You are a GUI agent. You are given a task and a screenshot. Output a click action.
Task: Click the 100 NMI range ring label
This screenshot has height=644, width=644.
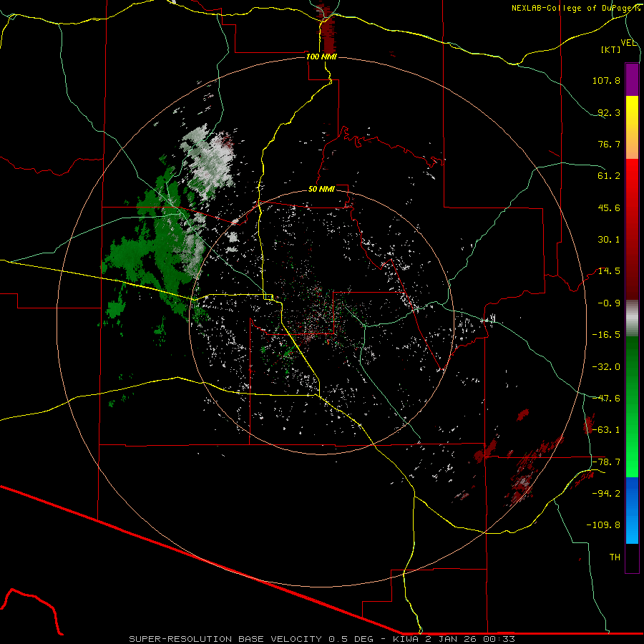click(x=321, y=57)
